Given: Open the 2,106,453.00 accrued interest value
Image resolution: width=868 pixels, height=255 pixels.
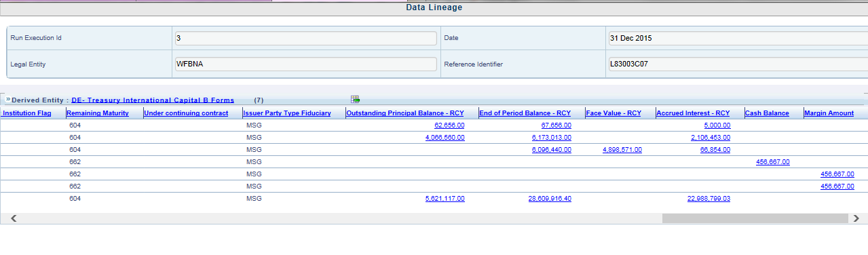Looking at the screenshot, I should pos(711,138).
